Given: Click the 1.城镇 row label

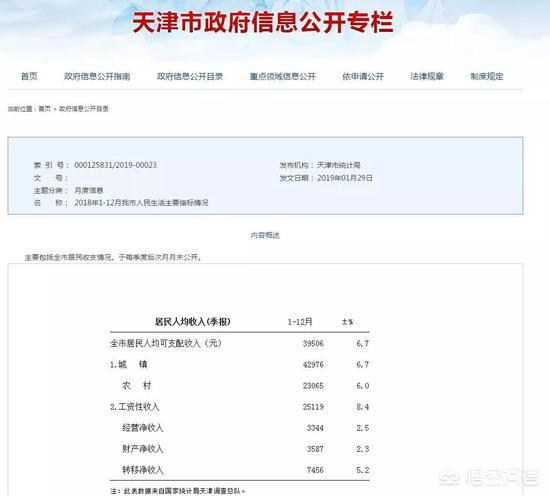Looking at the screenshot, I should (129, 364).
